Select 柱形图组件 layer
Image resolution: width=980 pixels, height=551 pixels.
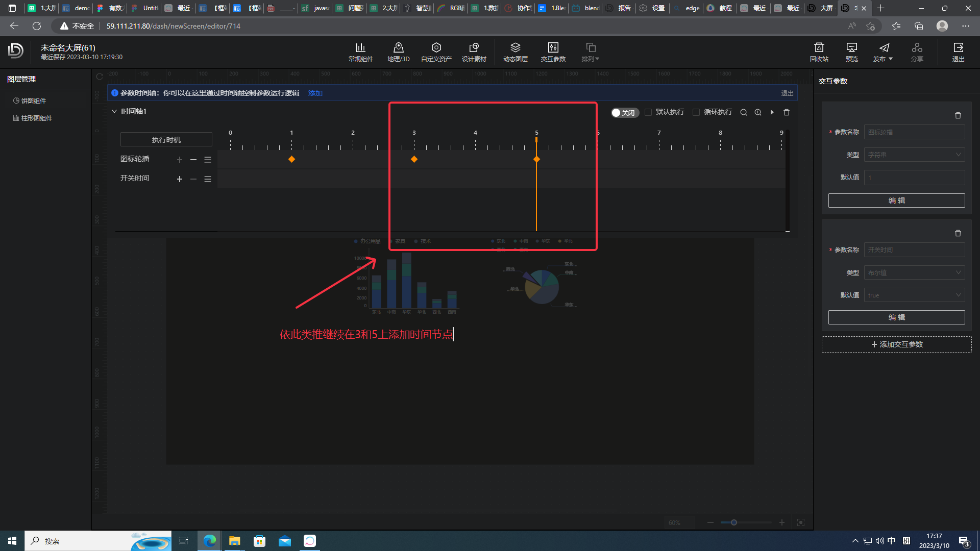(33, 118)
